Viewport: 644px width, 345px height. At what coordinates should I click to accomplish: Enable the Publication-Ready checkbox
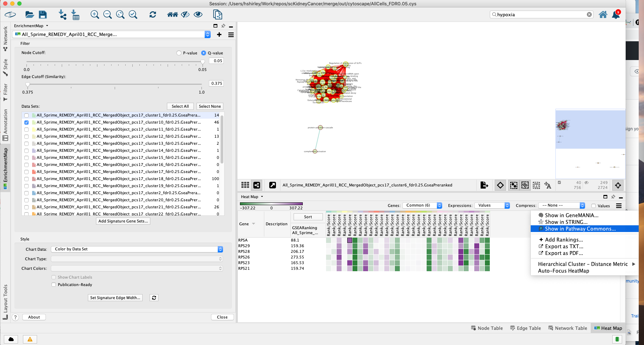click(x=54, y=285)
